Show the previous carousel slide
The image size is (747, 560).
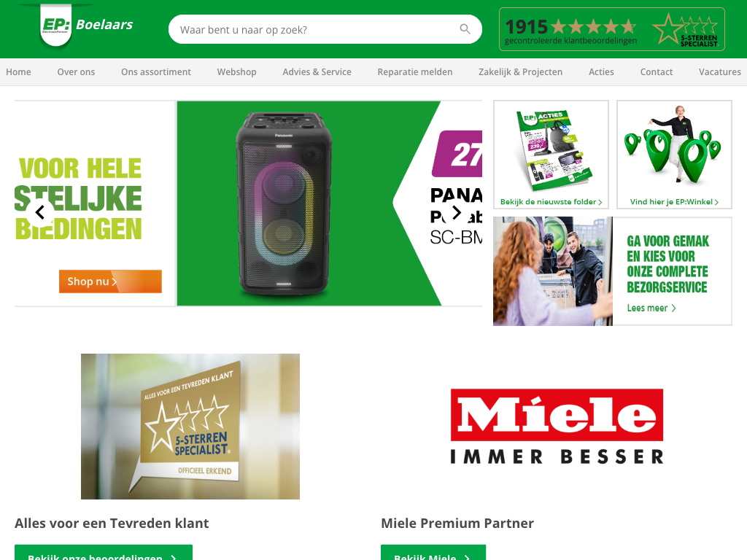click(40, 212)
